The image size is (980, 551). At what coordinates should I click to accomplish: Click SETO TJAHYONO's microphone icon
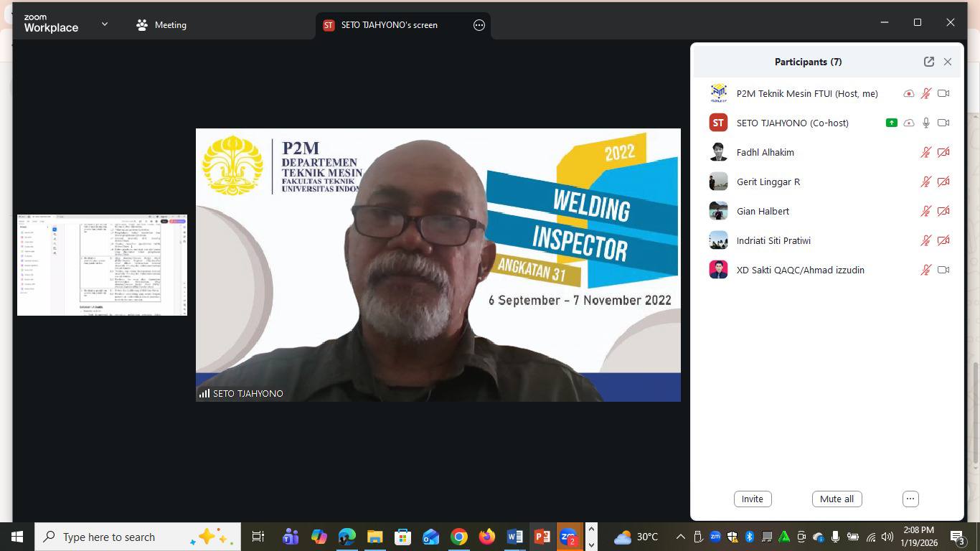point(926,123)
